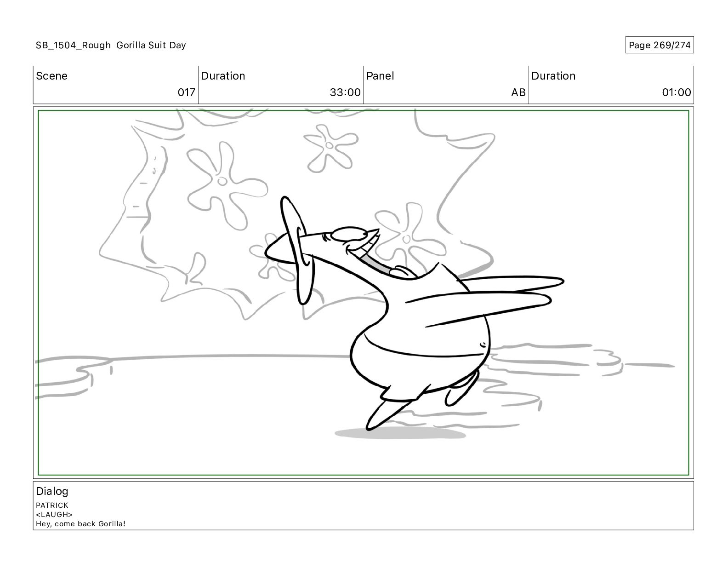
Task: Select the character name 'PATRICK'
Action: tap(52, 505)
